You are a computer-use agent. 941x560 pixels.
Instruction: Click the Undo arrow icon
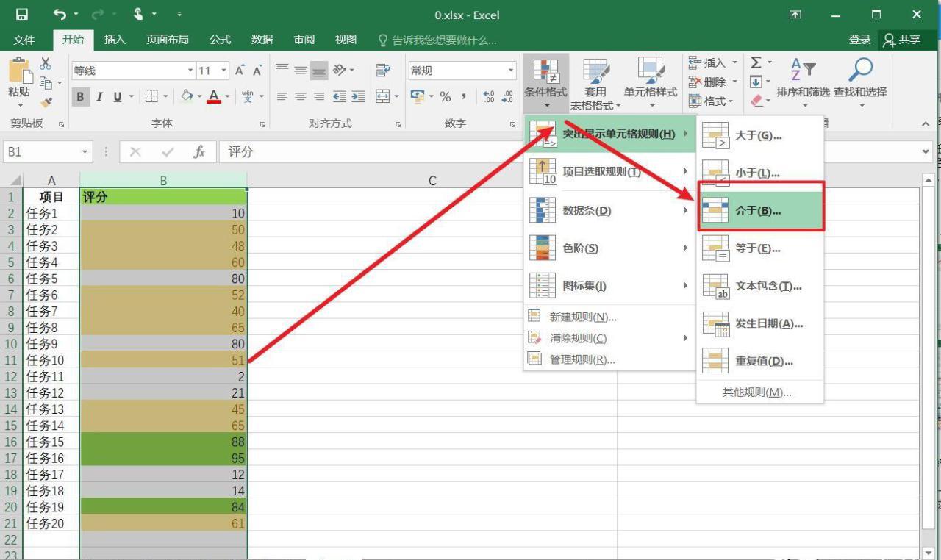[x=60, y=15]
